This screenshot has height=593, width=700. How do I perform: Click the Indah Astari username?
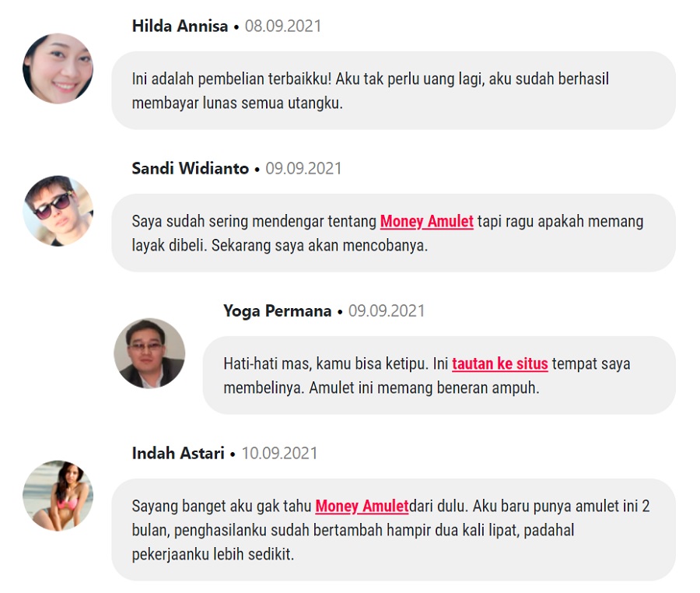178,453
